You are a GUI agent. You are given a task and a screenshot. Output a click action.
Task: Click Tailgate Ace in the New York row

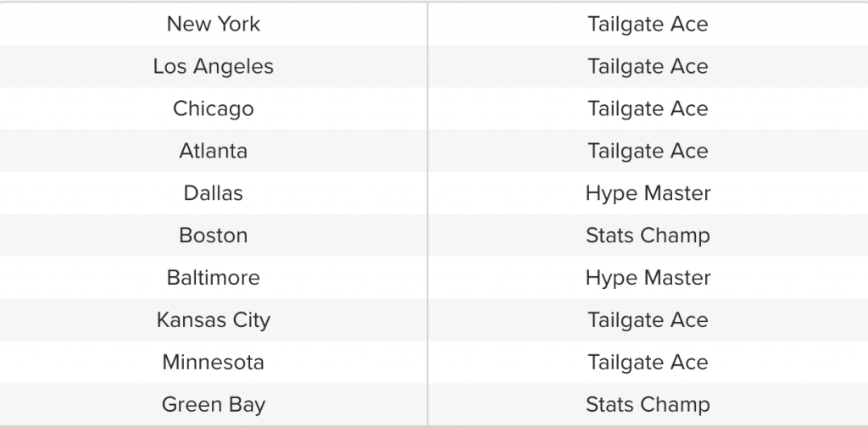[648, 24]
